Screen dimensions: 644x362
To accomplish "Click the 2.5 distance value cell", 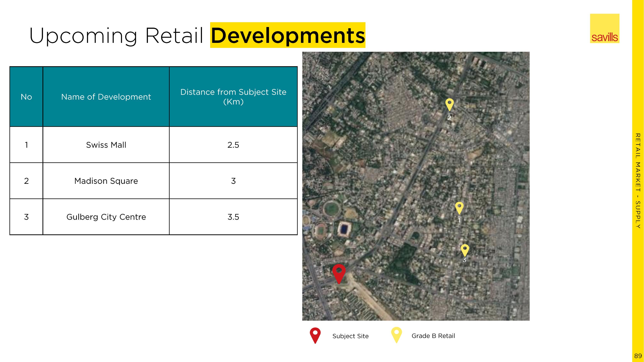I will click(x=233, y=145).
